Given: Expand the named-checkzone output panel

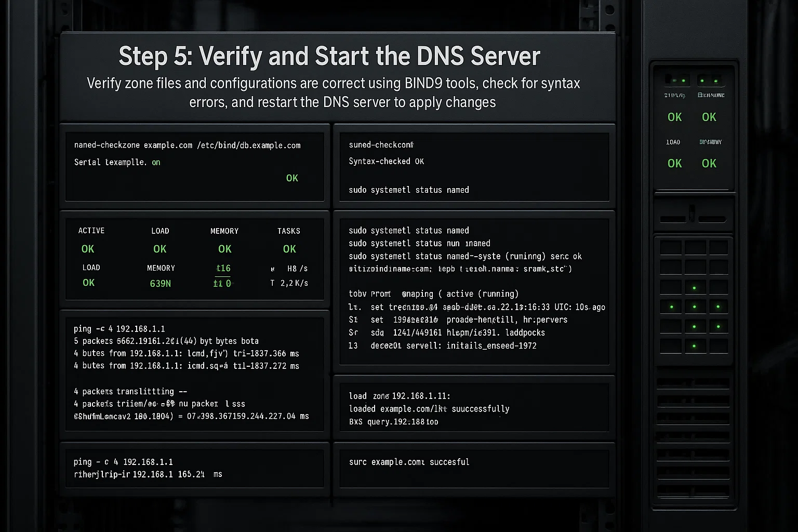Looking at the screenshot, I should tap(195, 166).
